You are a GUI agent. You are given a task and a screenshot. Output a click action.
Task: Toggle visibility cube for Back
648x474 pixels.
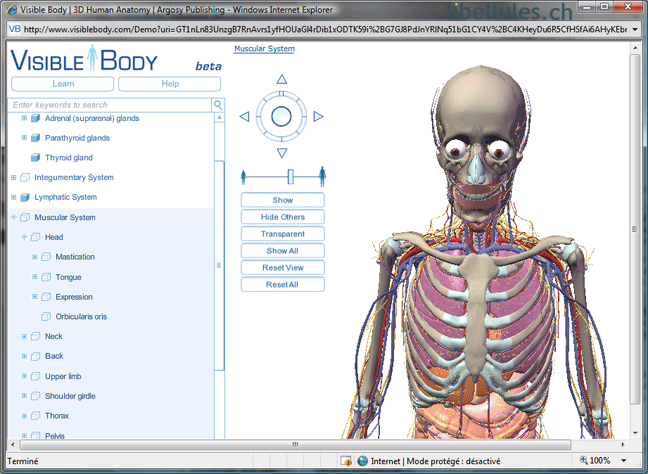coord(36,356)
